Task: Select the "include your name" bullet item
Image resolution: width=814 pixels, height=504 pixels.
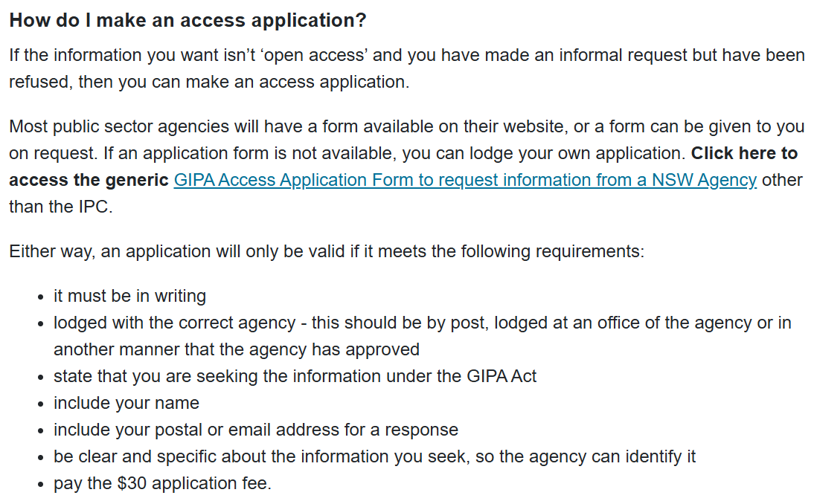Action: pos(126,403)
